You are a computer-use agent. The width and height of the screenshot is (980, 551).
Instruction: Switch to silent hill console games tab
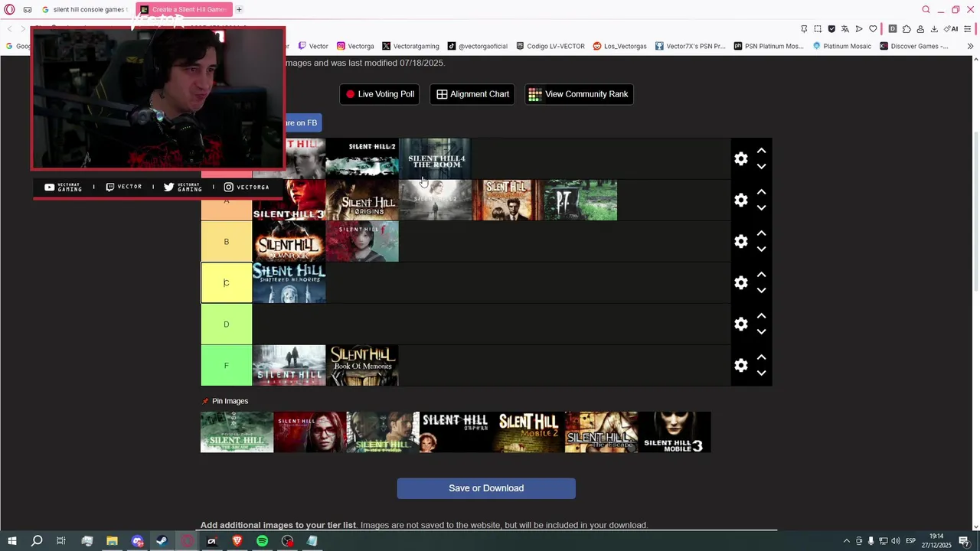tap(84, 10)
